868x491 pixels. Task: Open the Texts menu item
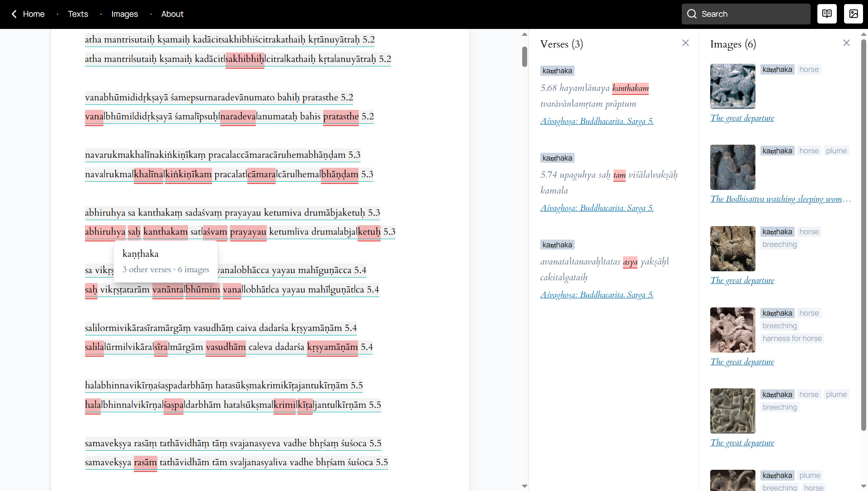78,14
